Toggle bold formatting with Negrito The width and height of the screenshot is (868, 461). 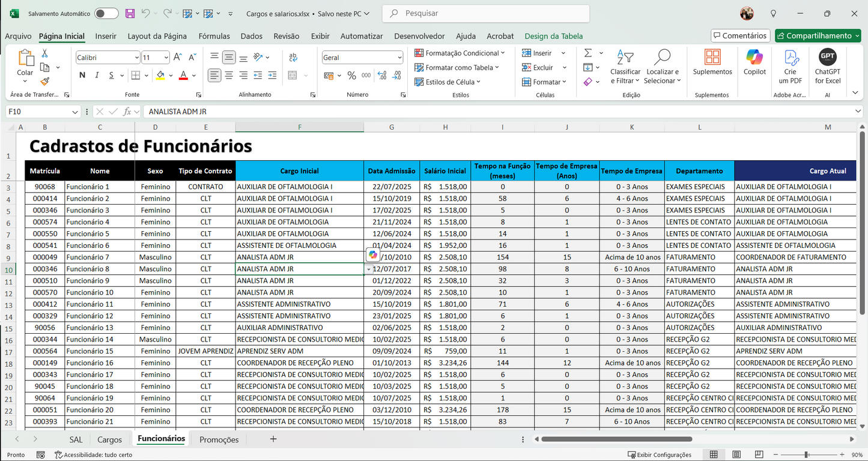pyautogui.click(x=82, y=76)
